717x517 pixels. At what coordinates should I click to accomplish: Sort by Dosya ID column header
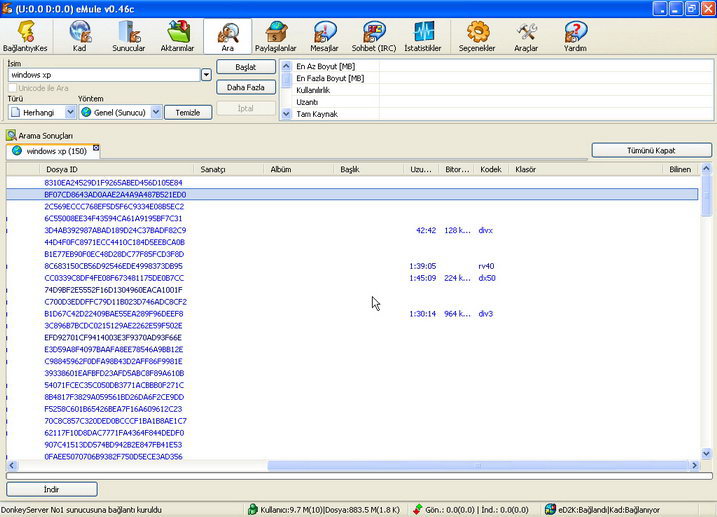[x=117, y=169]
